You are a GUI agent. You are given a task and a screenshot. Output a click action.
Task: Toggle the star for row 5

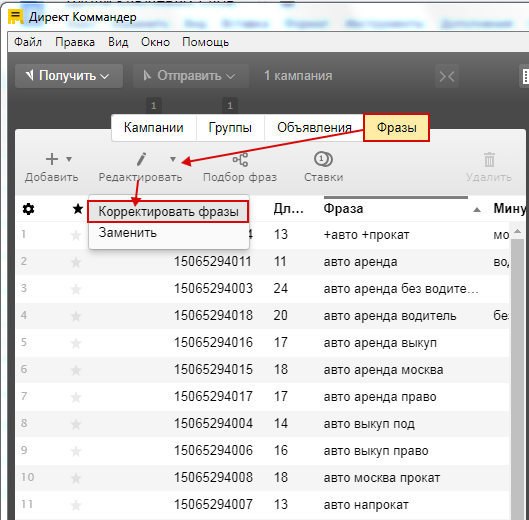click(x=76, y=343)
